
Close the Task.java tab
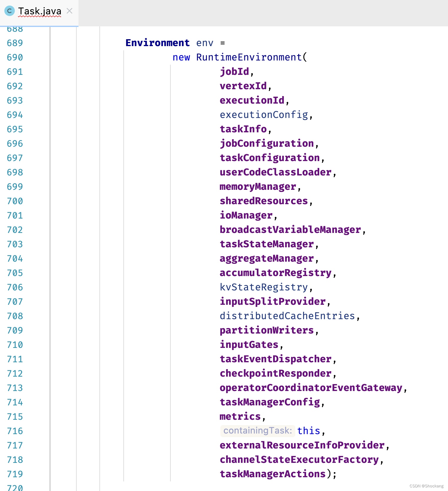pos(69,11)
